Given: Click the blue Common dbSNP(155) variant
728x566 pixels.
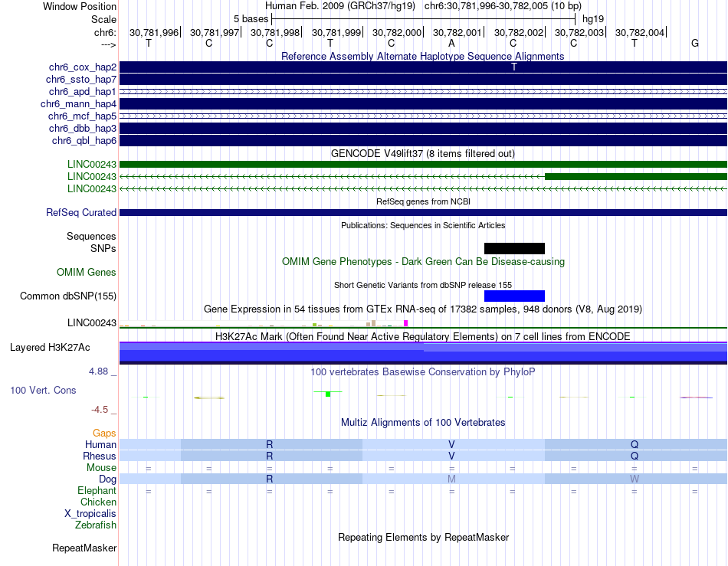Looking at the screenshot, I should (514, 296).
